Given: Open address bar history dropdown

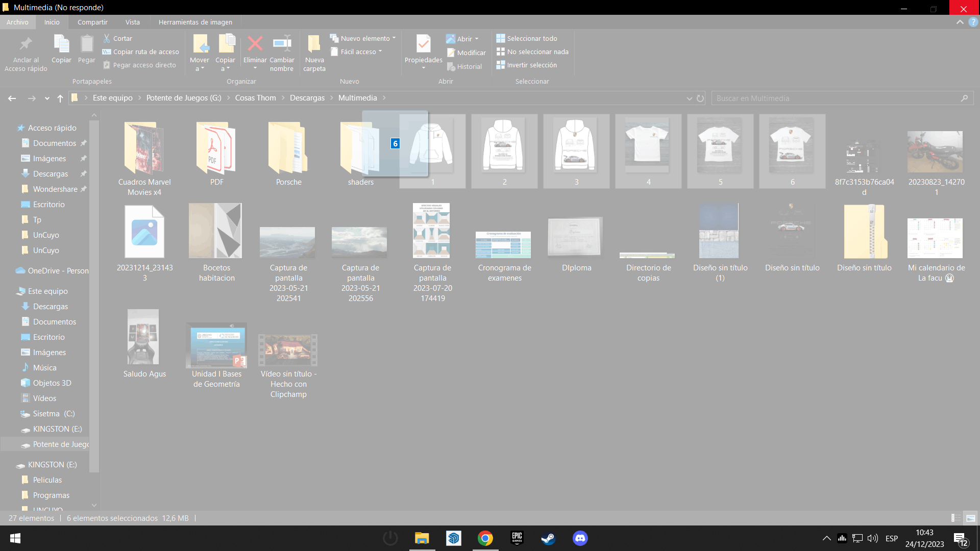Looking at the screenshot, I should (689, 98).
